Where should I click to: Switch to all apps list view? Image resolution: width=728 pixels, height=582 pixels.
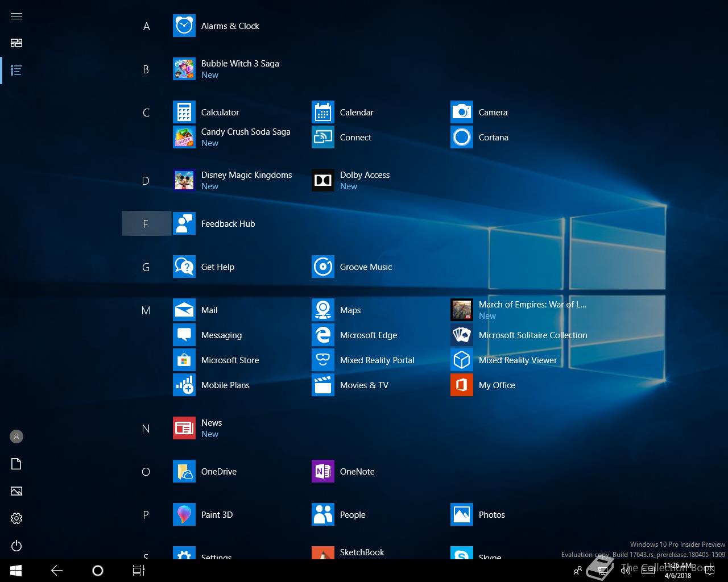click(x=16, y=70)
